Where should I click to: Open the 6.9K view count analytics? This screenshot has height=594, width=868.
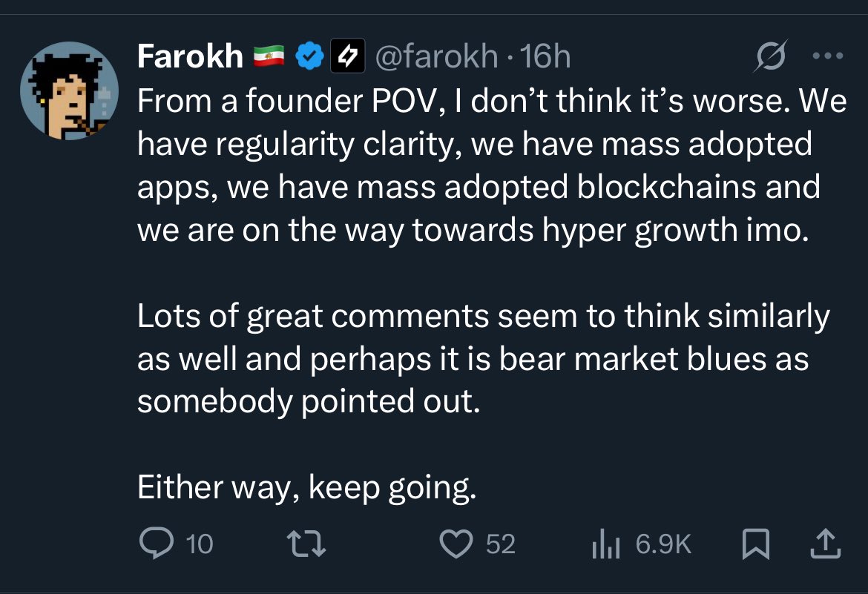point(662,545)
